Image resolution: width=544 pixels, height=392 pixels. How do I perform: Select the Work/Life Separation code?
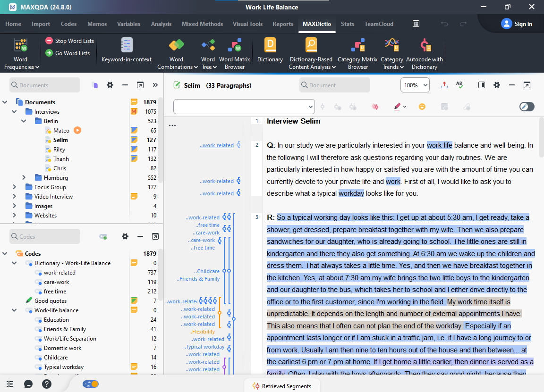click(x=70, y=339)
